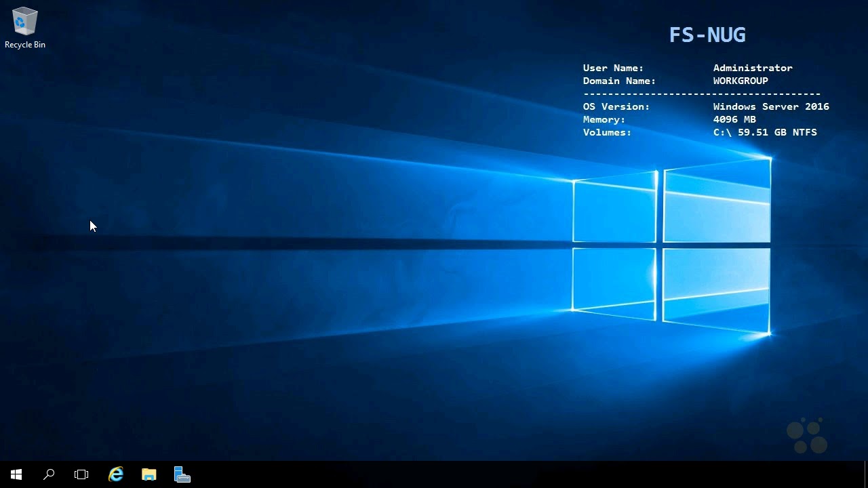This screenshot has width=868, height=488.
Task: Open the Windows Start menu
Action: [16, 474]
